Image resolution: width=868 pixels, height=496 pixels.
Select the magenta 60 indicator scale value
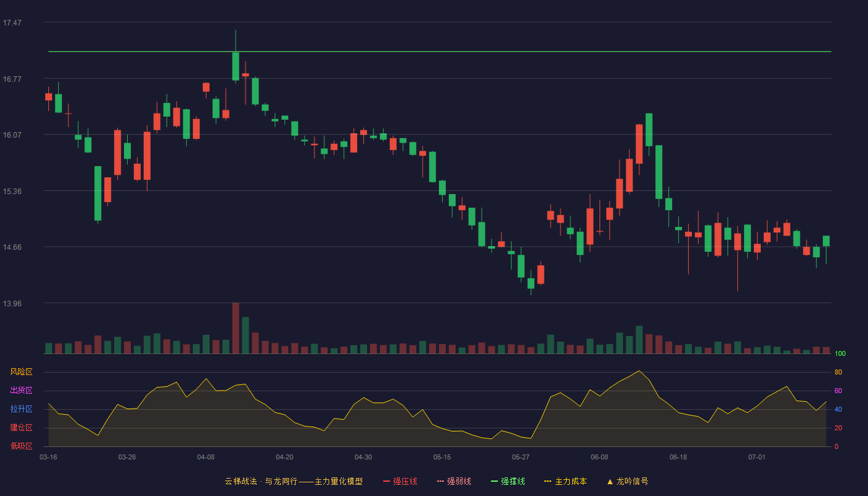(838, 391)
